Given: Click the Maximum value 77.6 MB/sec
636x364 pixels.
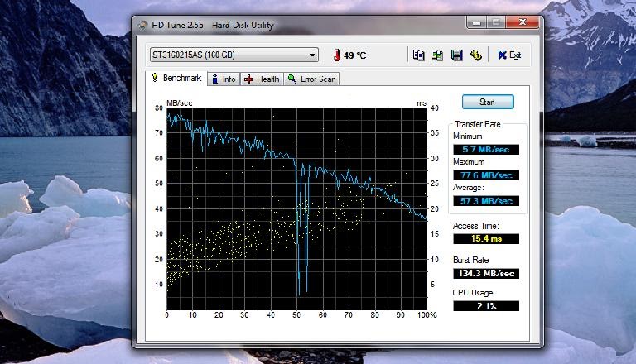Looking at the screenshot, I should 486,175.
